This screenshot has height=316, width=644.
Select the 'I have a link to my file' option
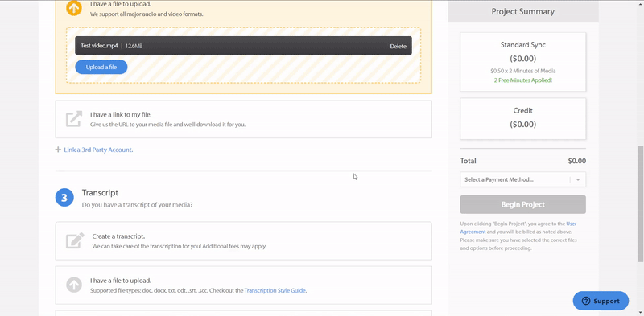(x=244, y=119)
